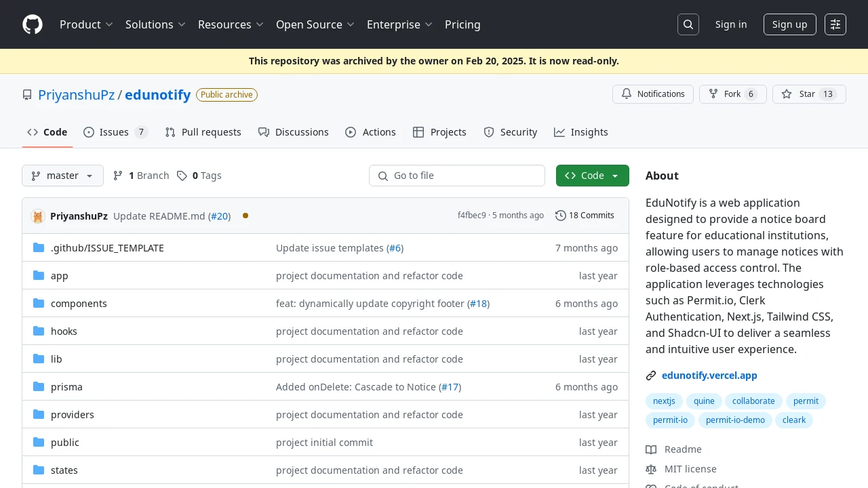Click the repository icon beside PriyanshuPz
Screen dimensions: 868x488
pos(27,95)
